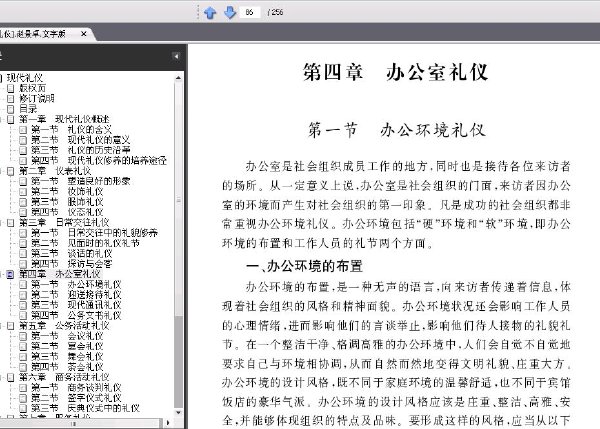Collapse the 第五章 tree node
The image size is (600, 429).
click(x=2, y=326)
